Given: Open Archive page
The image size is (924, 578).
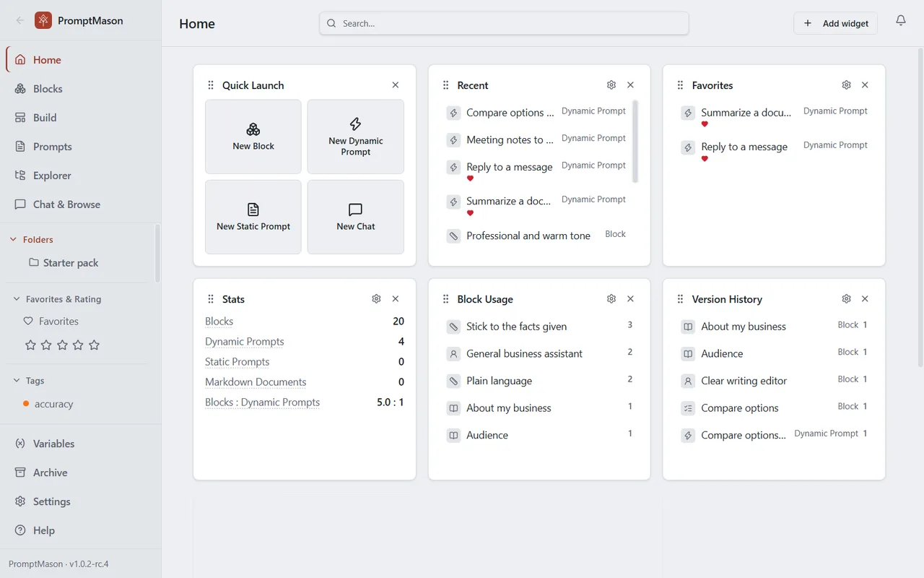Looking at the screenshot, I should pyautogui.click(x=80, y=473).
